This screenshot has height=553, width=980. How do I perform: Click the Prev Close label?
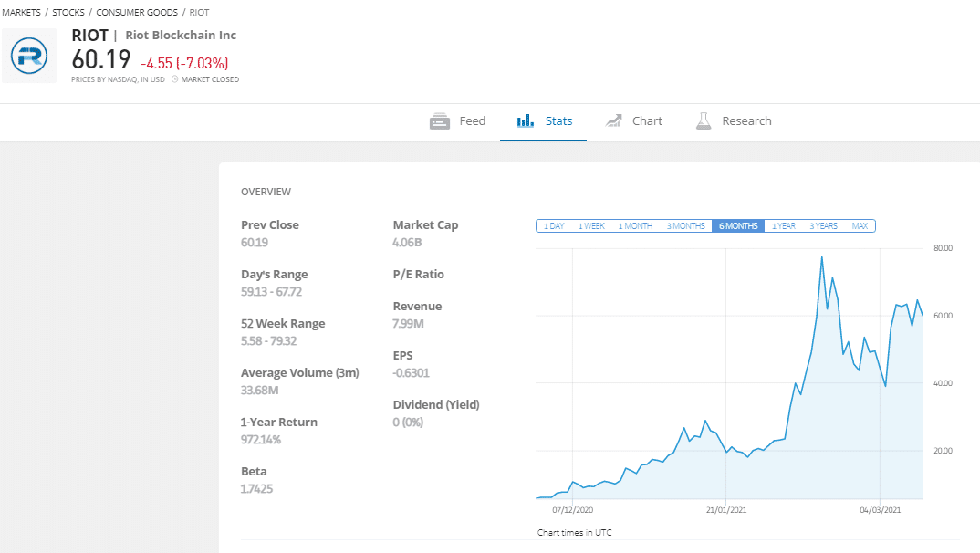[x=270, y=225]
